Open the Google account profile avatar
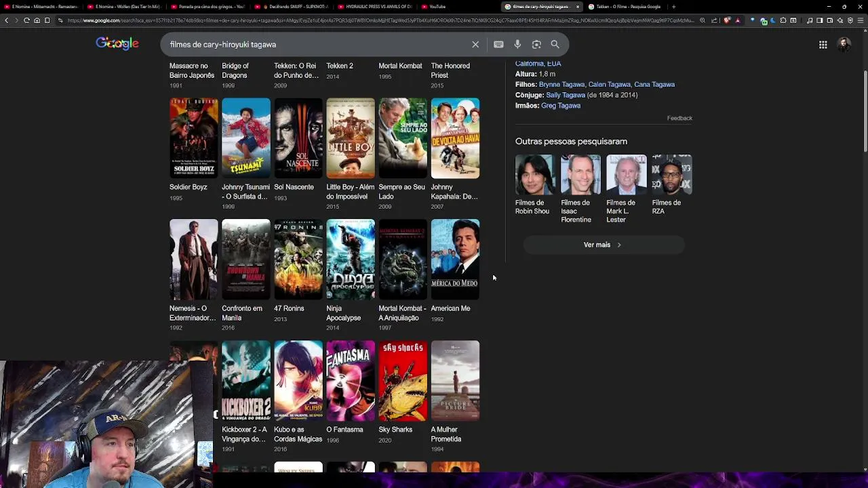 click(x=844, y=45)
